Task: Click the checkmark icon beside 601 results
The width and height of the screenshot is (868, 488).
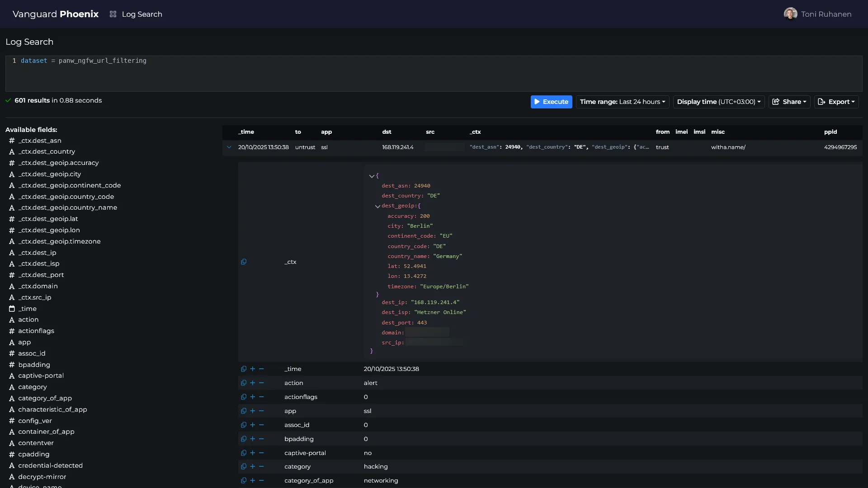Action: 8,100
